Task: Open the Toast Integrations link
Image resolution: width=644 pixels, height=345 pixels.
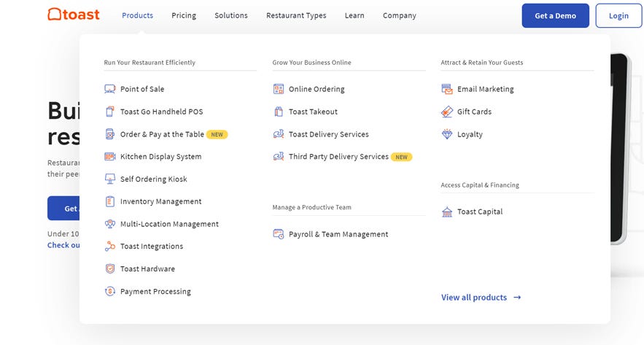Action: [x=152, y=247]
